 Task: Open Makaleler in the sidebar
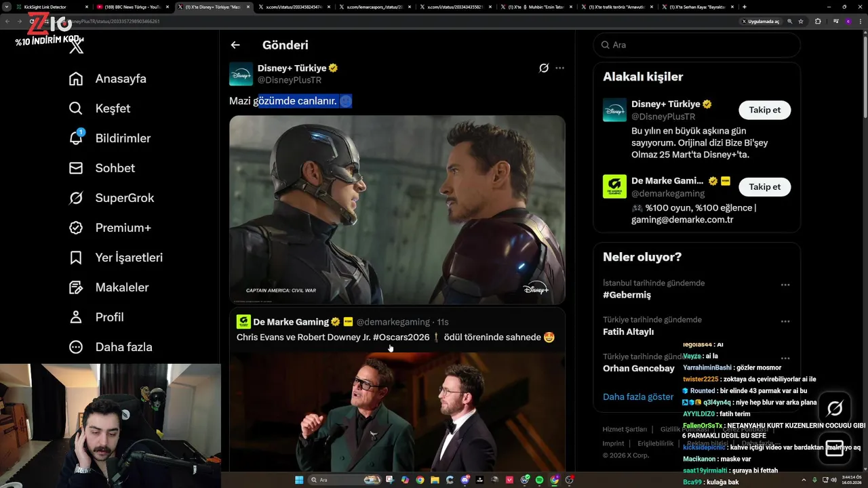108,287
